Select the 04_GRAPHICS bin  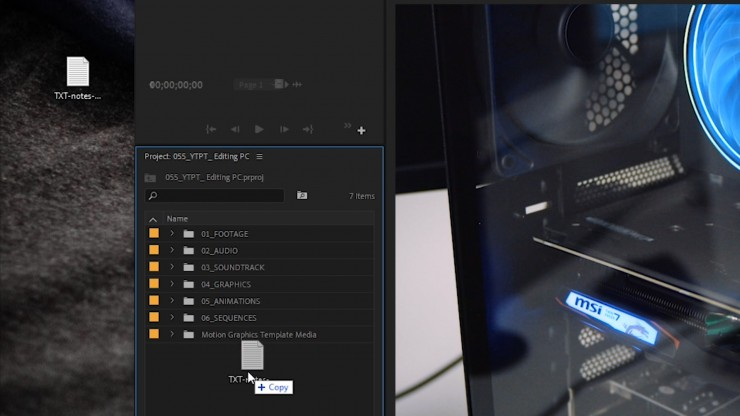point(226,284)
